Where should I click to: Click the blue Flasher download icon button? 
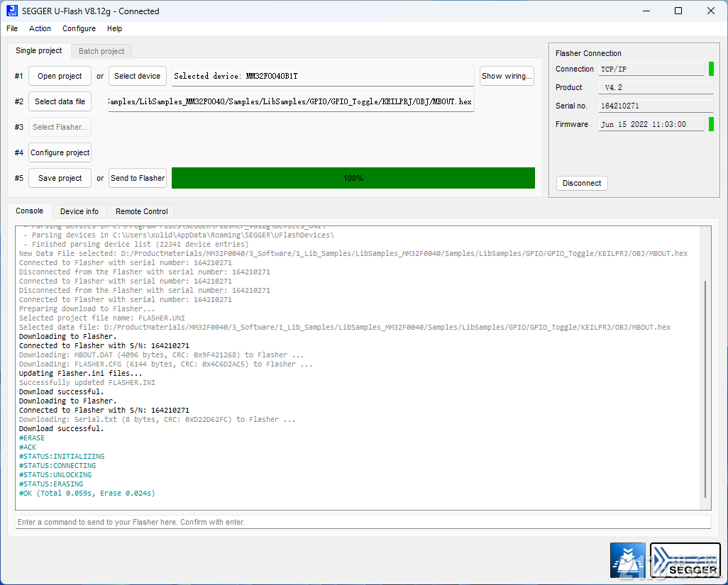pyautogui.click(x=628, y=560)
